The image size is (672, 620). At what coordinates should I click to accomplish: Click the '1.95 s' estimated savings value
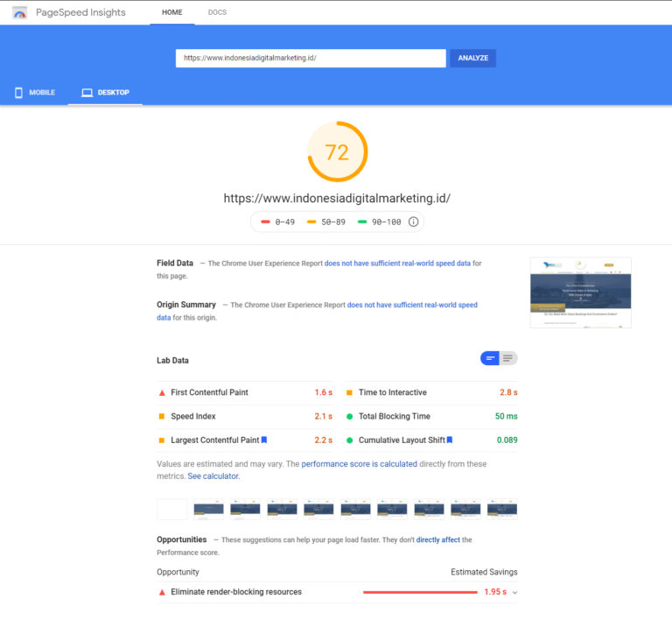point(495,592)
